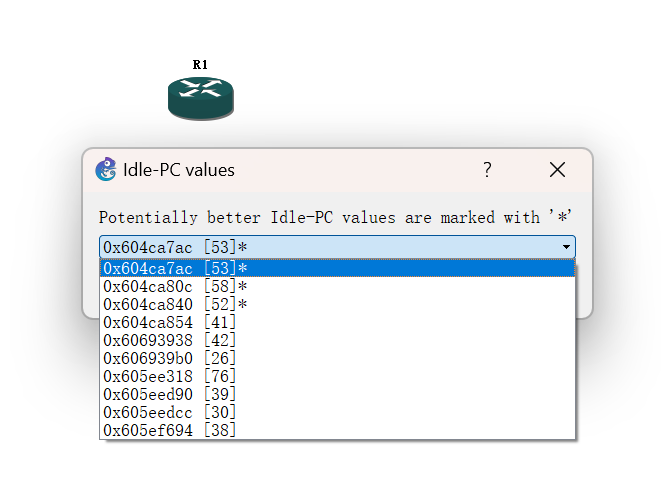Choose idle-PC value 0x605ee318 [76]
The image size is (661, 489).
tap(337, 376)
